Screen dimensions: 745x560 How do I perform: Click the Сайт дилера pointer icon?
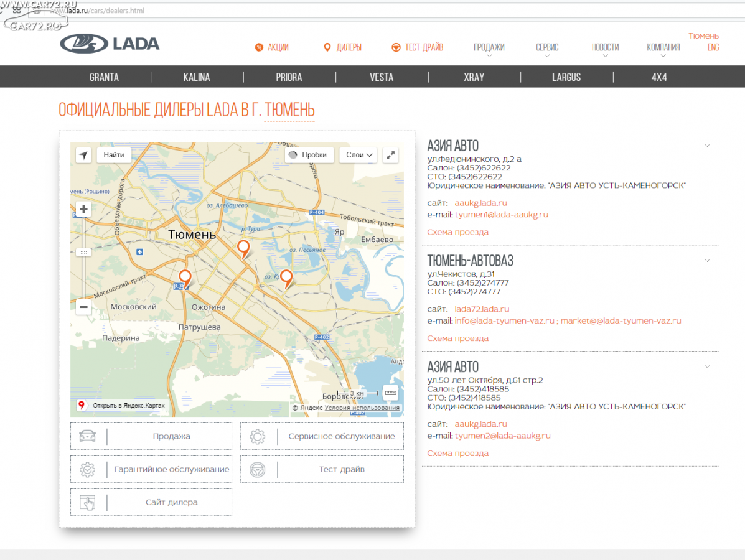(87, 502)
